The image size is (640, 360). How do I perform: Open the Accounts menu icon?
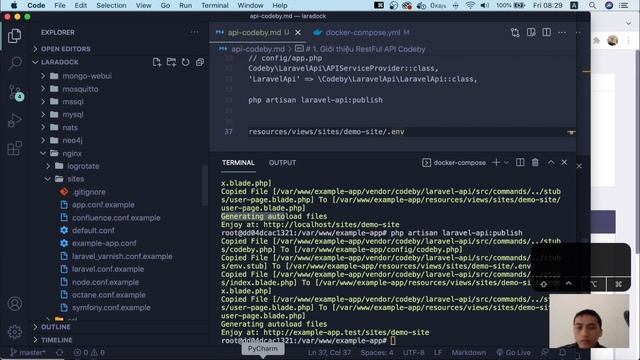tap(15, 304)
